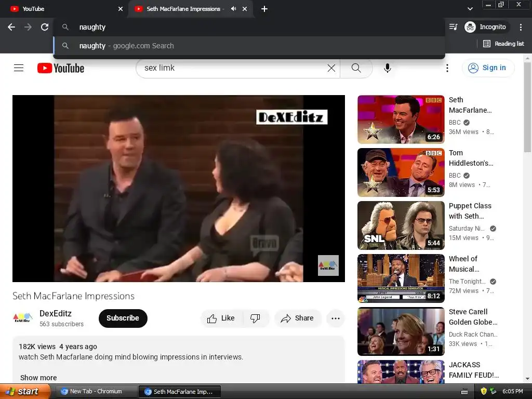Open Steve Carell Golden Globe thumbnail
This screenshot has width=532, height=399.
tap(401, 331)
